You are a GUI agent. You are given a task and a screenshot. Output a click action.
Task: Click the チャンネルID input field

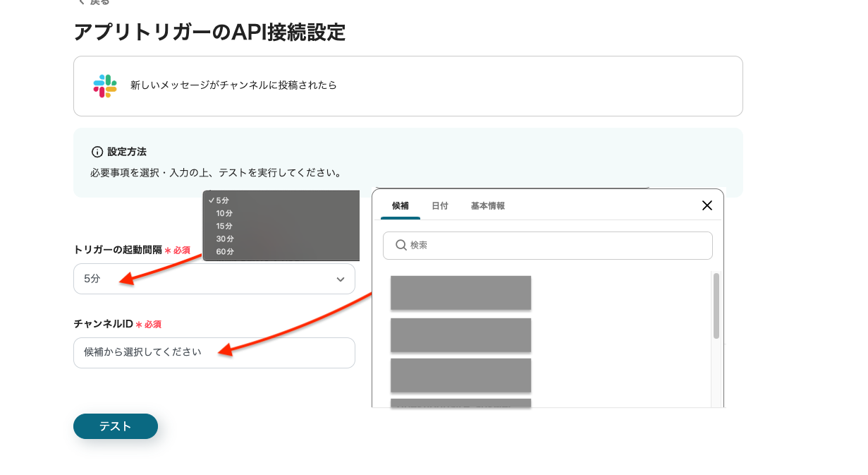coord(214,352)
